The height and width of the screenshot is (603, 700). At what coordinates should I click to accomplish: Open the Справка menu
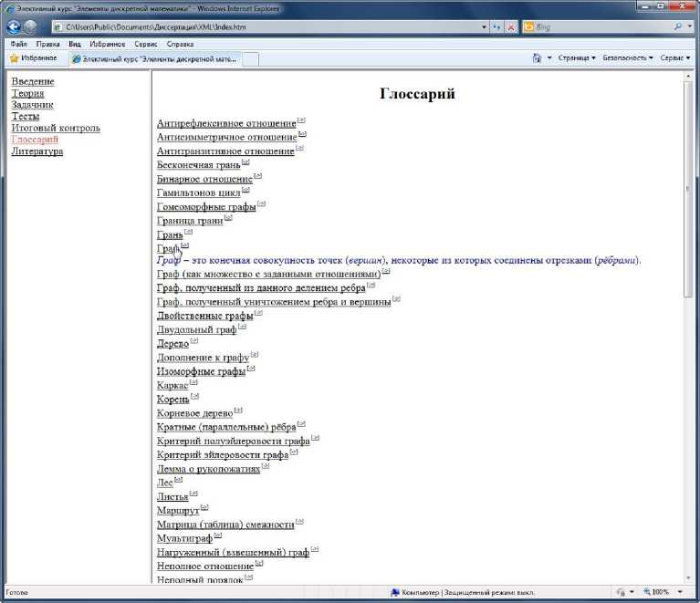pyautogui.click(x=180, y=44)
